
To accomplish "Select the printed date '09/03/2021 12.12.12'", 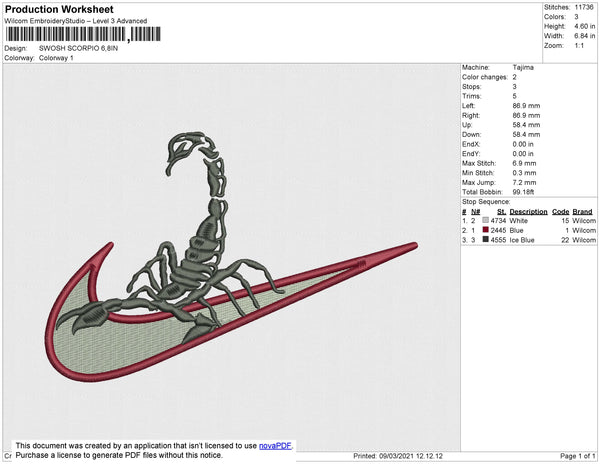I will tap(411, 456).
